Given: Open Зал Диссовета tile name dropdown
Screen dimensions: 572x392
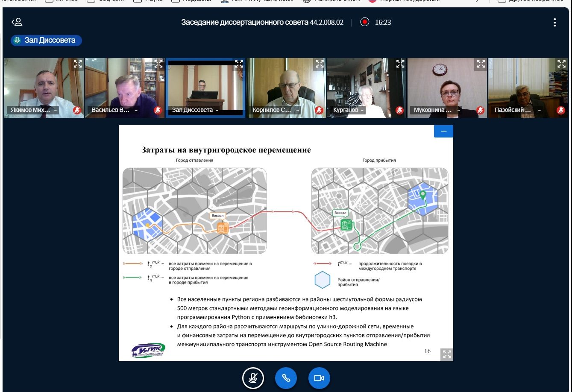Looking at the screenshot, I should coord(217,110).
